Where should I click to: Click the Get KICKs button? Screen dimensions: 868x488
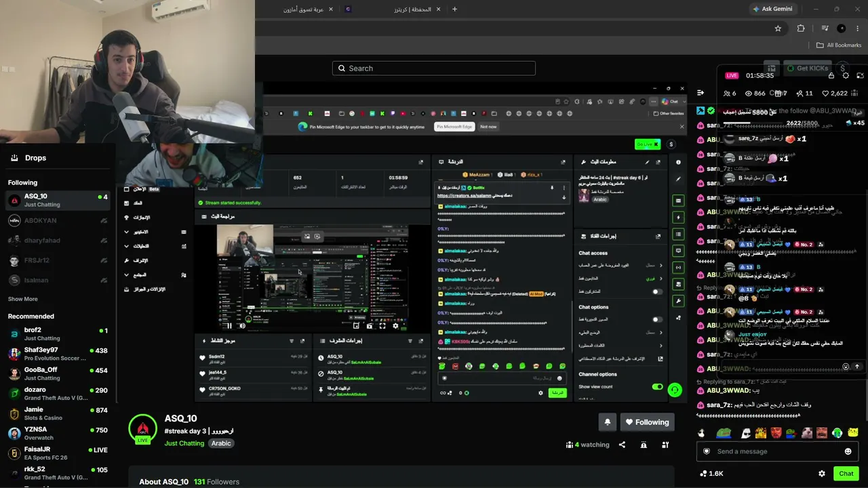pyautogui.click(x=807, y=68)
